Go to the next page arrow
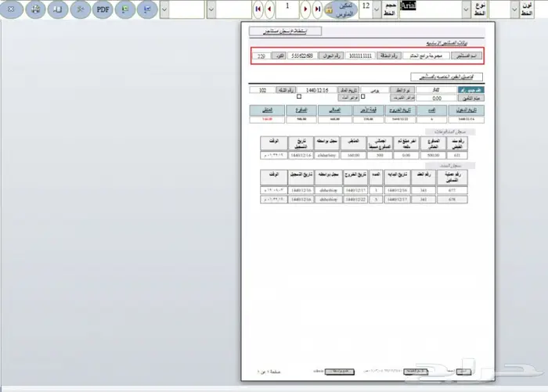 coord(305,10)
